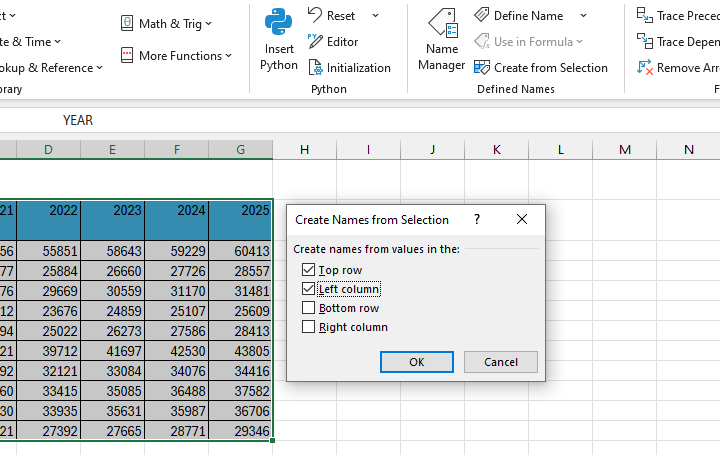Click the Math & Trig icon
Screen dimensions: 720x455
point(127,23)
